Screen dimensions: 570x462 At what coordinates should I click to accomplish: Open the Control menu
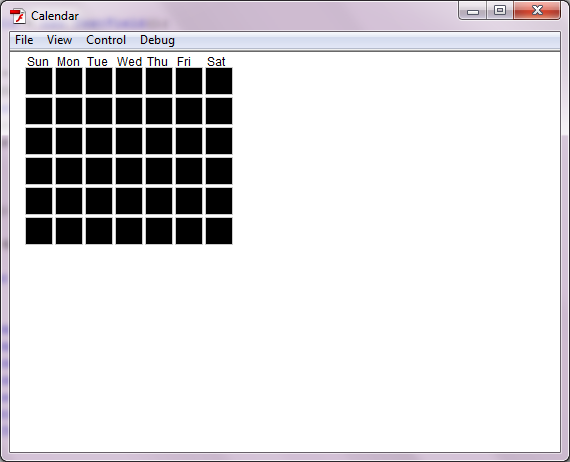coord(106,40)
